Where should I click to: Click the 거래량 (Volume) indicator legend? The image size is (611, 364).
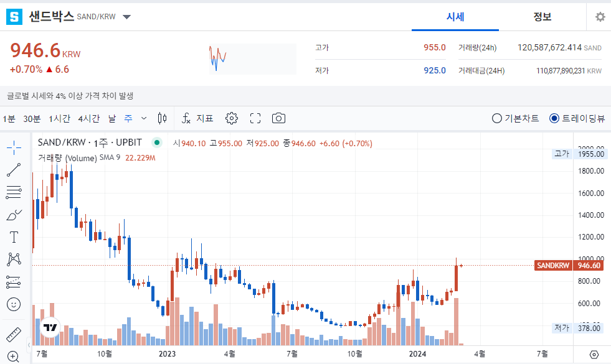coord(67,157)
